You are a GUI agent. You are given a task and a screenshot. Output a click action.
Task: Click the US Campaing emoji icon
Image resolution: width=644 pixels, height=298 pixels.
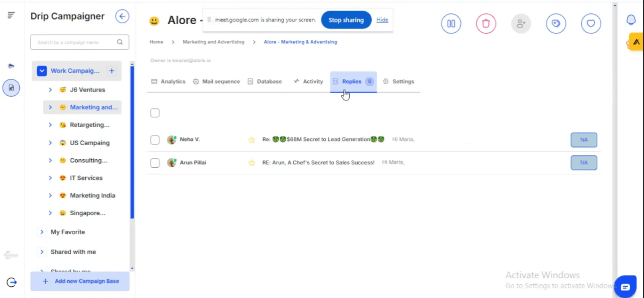[62, 143]
